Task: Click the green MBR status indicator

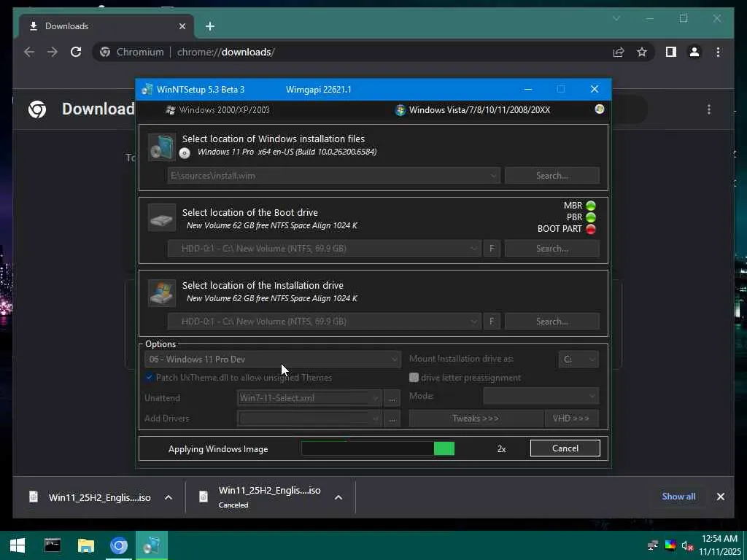Action: tap(591, 206)
